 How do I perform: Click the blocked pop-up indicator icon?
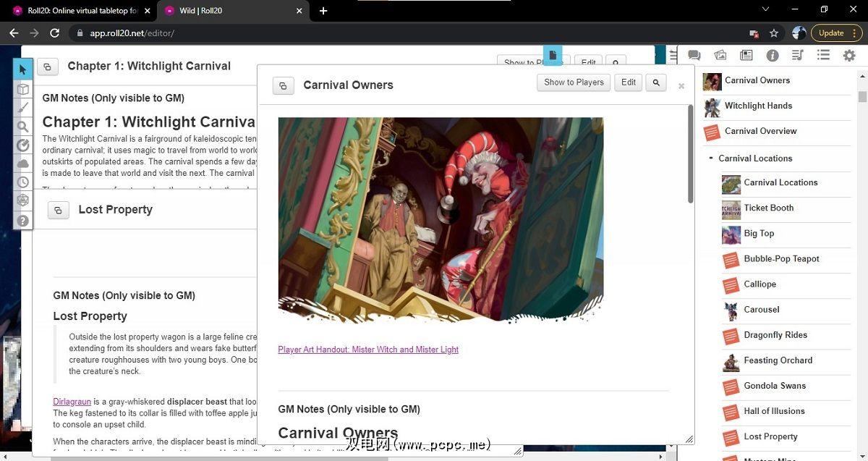point(754,33)
